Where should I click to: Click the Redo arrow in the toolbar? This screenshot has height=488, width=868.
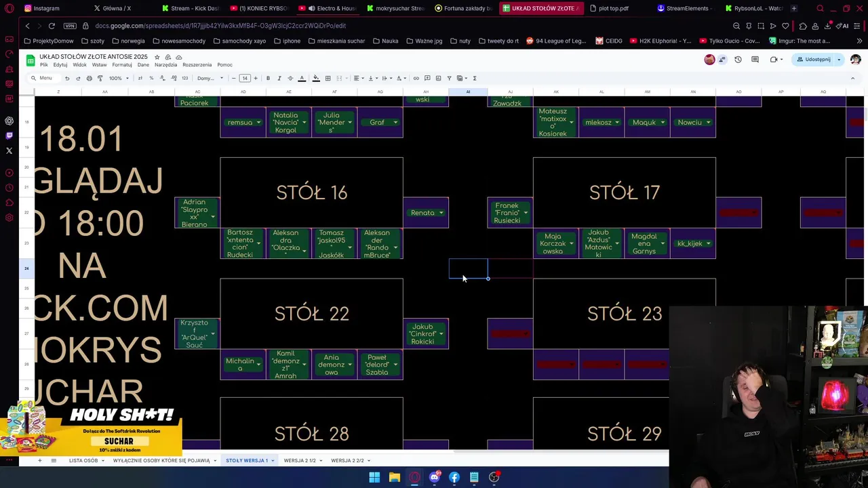[78, 78]
